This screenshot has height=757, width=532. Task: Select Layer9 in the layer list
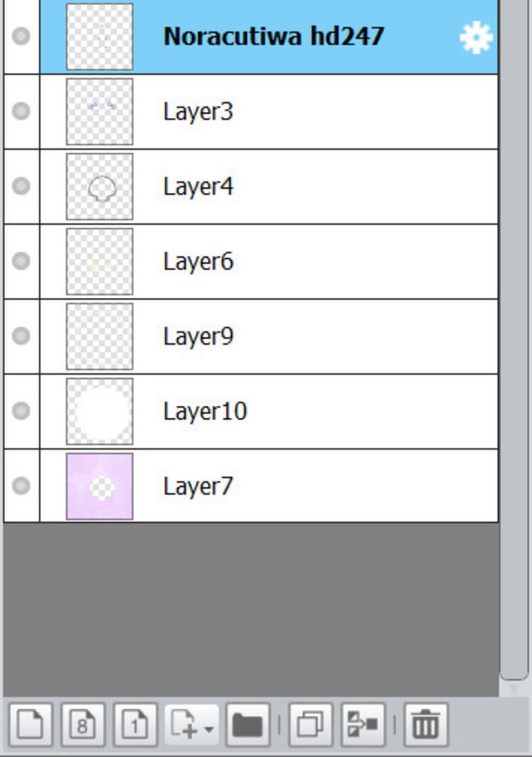tap(269, 336)
